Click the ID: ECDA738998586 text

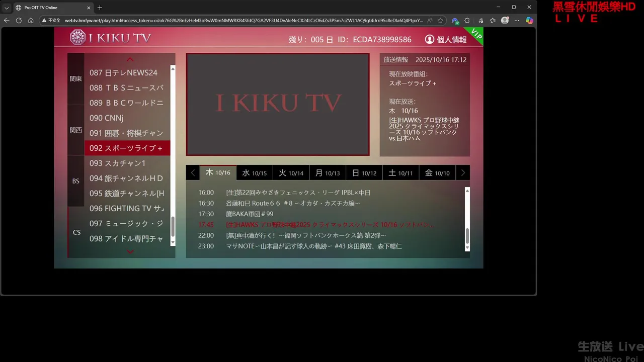coord(375,40)
